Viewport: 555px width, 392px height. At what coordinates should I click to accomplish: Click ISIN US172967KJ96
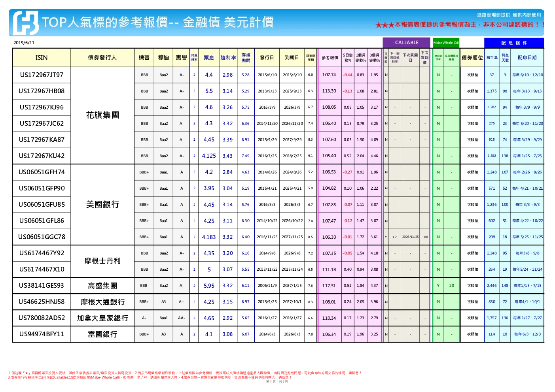pyautogui.click(x=42, y=107)
